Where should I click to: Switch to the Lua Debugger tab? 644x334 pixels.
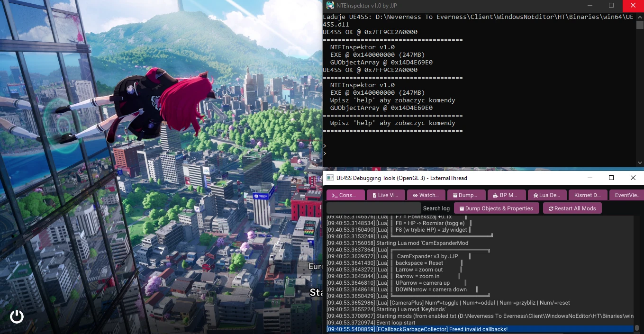[x=547, y=195]
